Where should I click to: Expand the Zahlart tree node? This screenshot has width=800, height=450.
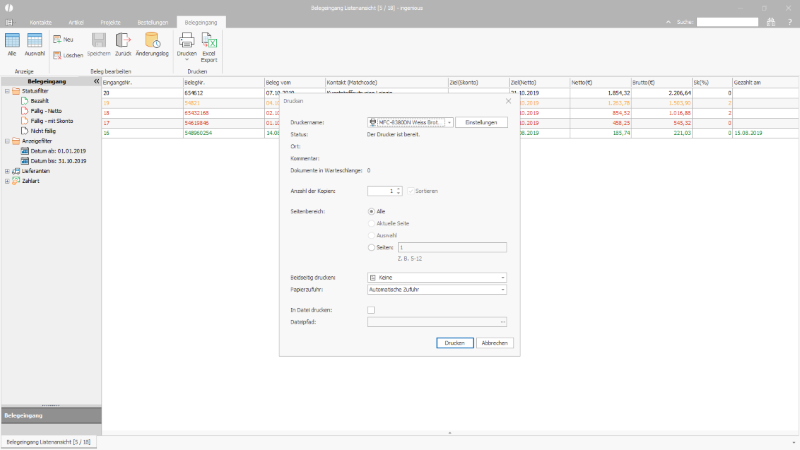[7, 181]
